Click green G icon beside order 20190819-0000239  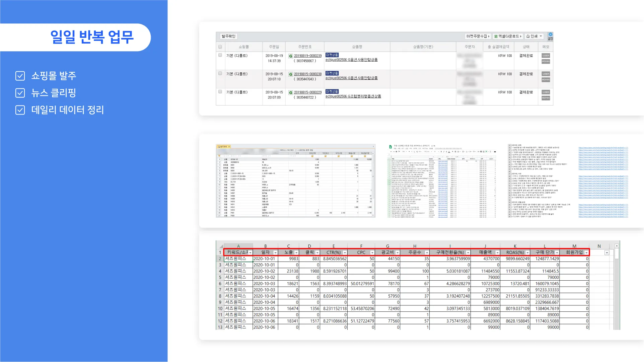(x=290, y=56)
